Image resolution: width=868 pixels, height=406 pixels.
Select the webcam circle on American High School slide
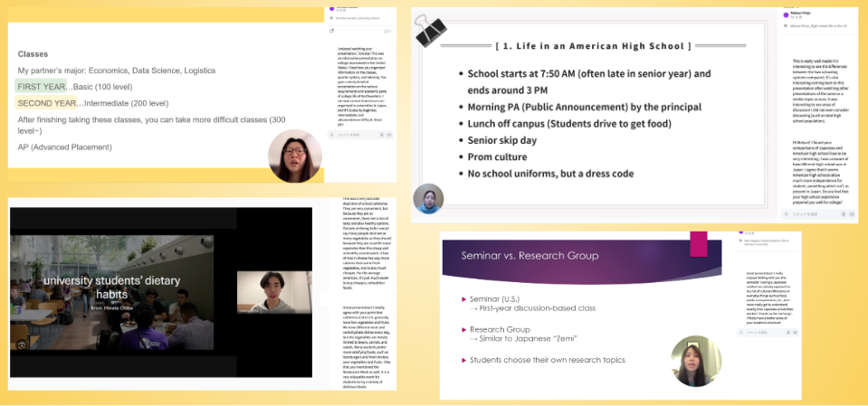pos(429,201)
